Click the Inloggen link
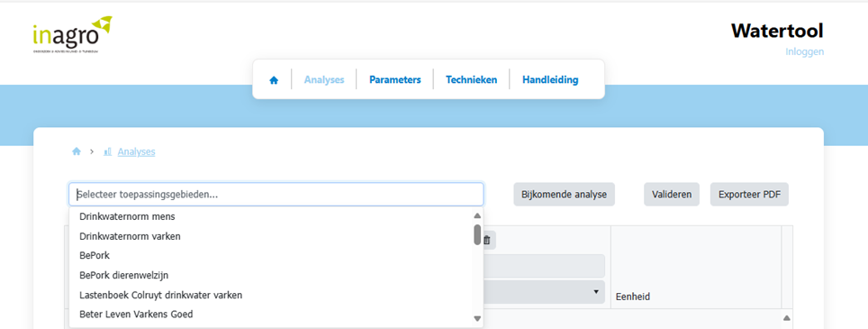This screenshot has width=868, height=329. point(804,51)
